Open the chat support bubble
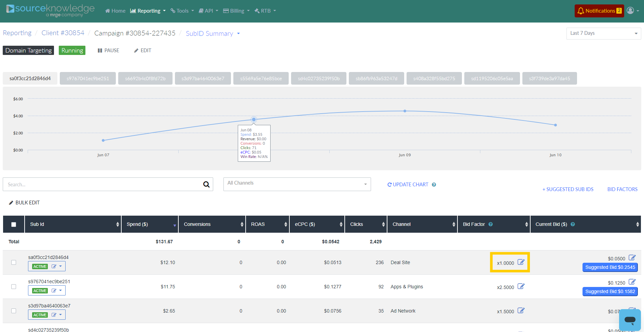 pyautogui.click(x=630, y=320)
